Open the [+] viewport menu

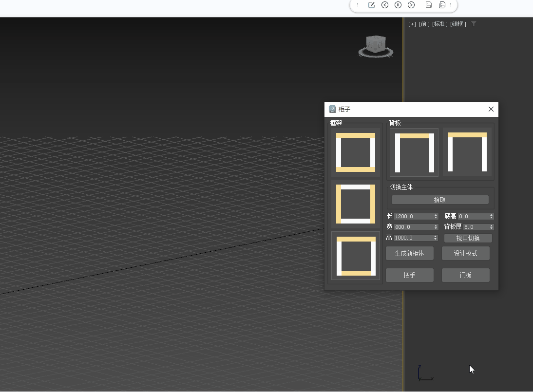(412, 24)
